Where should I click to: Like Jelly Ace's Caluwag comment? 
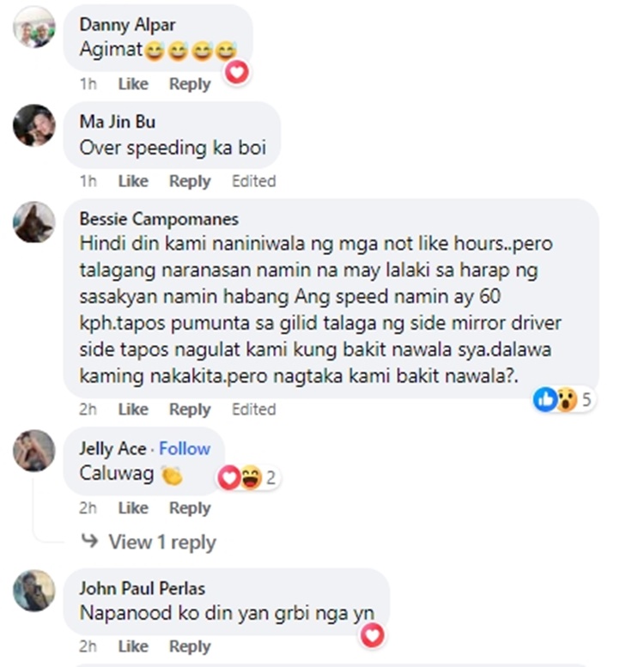tap(133, 508)
